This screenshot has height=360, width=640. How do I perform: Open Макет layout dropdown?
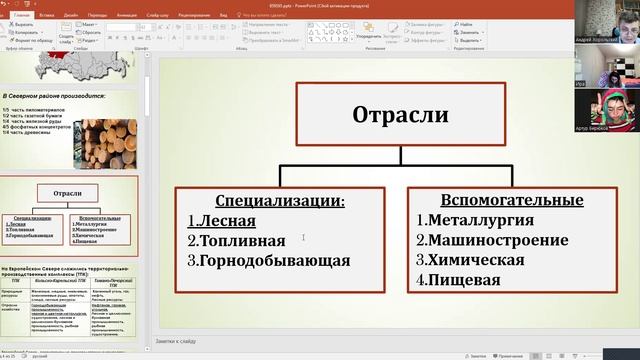point(87,24)
